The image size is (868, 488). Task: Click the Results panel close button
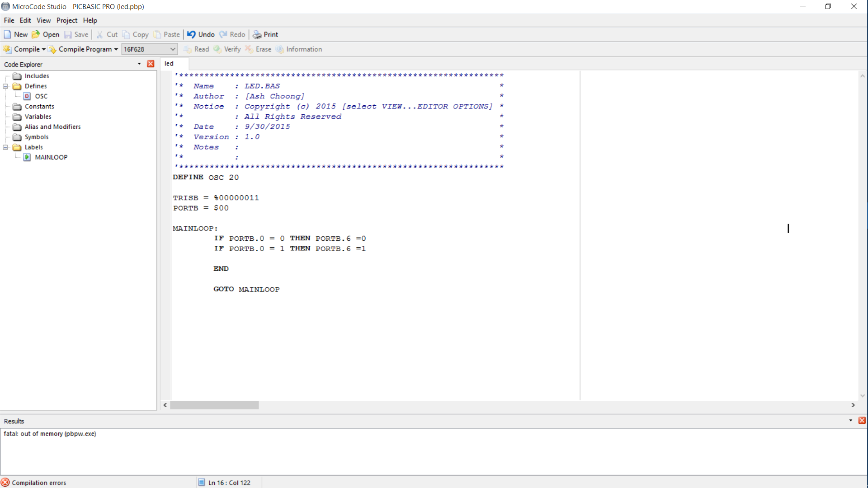(x=862, y=421)
